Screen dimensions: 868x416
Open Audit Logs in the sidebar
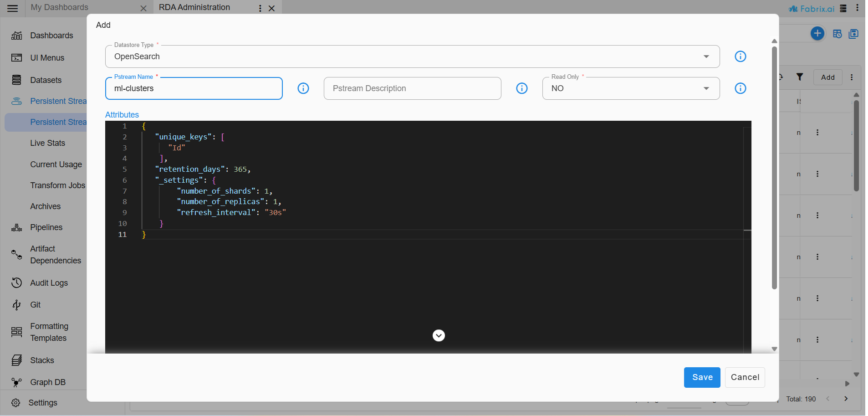click(x=49, y=283)
